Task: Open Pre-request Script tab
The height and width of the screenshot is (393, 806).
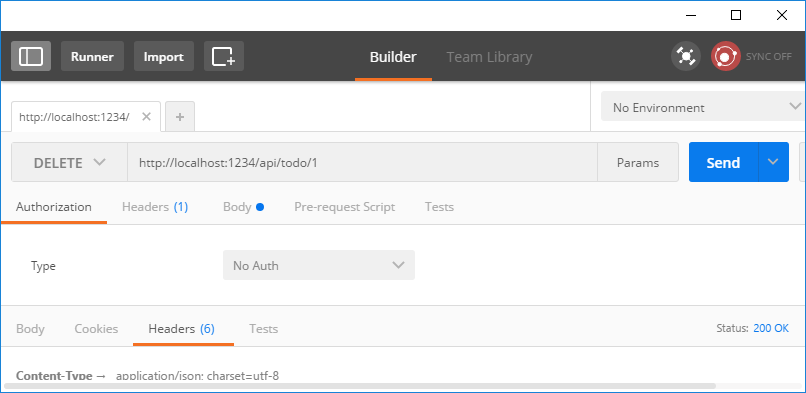Action: coord(344,207)
